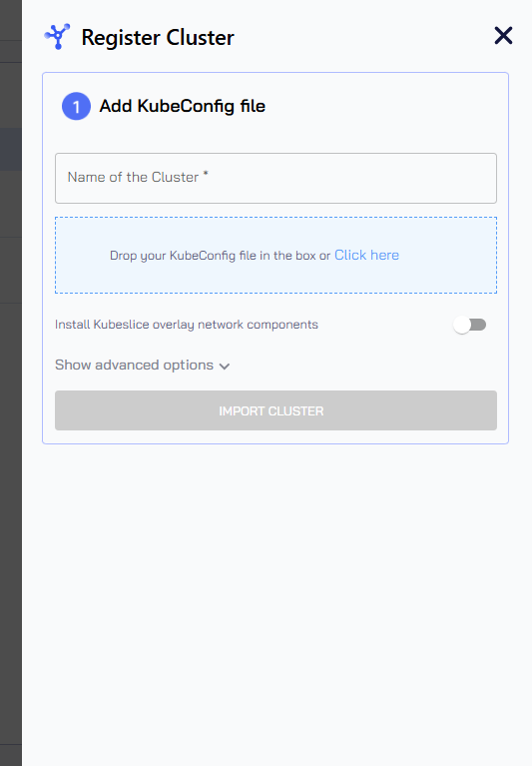
Task: Click the grey track of the overlay switch
Action: pos(479,325)
